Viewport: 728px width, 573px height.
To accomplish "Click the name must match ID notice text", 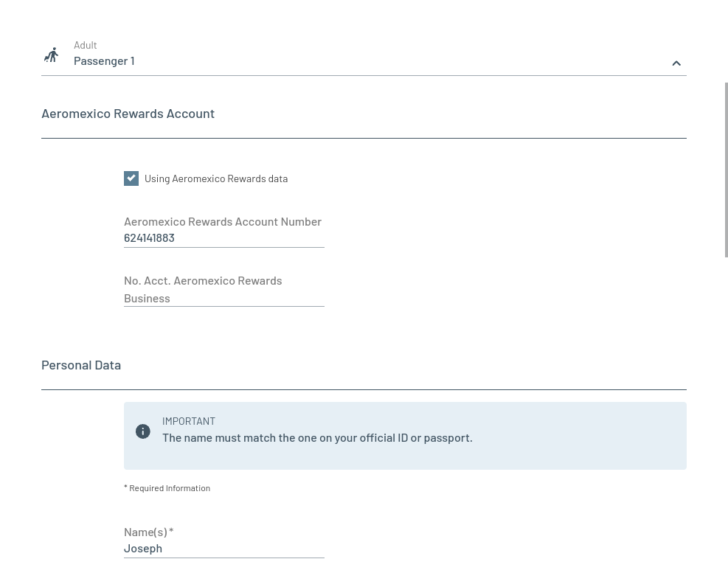I will click(317, 438).
